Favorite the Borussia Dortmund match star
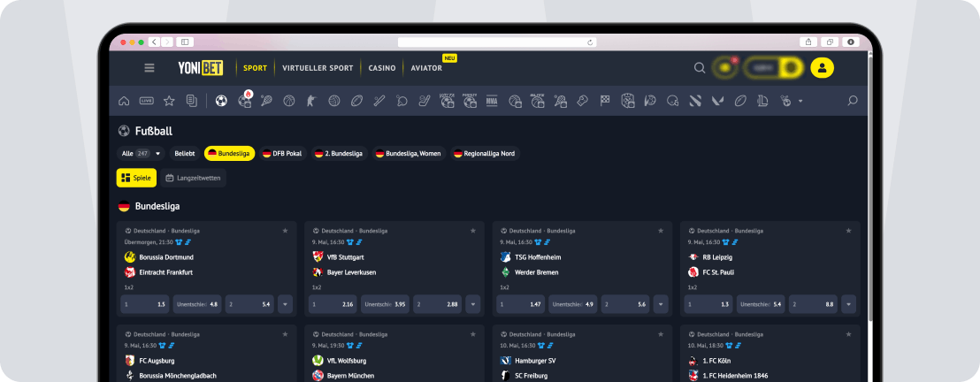980x382 pixels. [x=285, y=231]
